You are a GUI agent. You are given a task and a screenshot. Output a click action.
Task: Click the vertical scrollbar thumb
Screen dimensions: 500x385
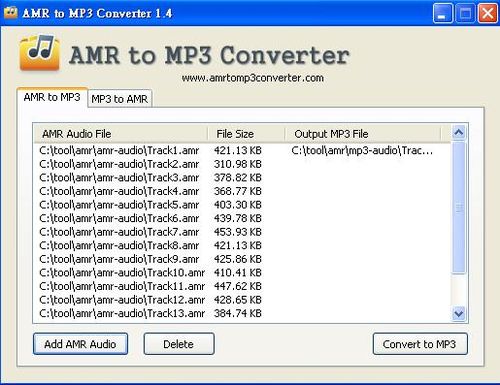(459, 207)
